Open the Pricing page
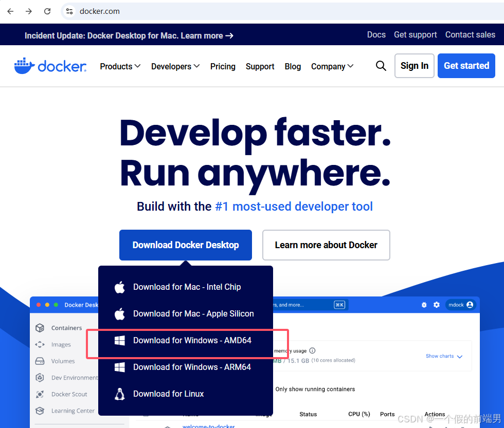Screen dimensions: 504x428 pos(223,66)
